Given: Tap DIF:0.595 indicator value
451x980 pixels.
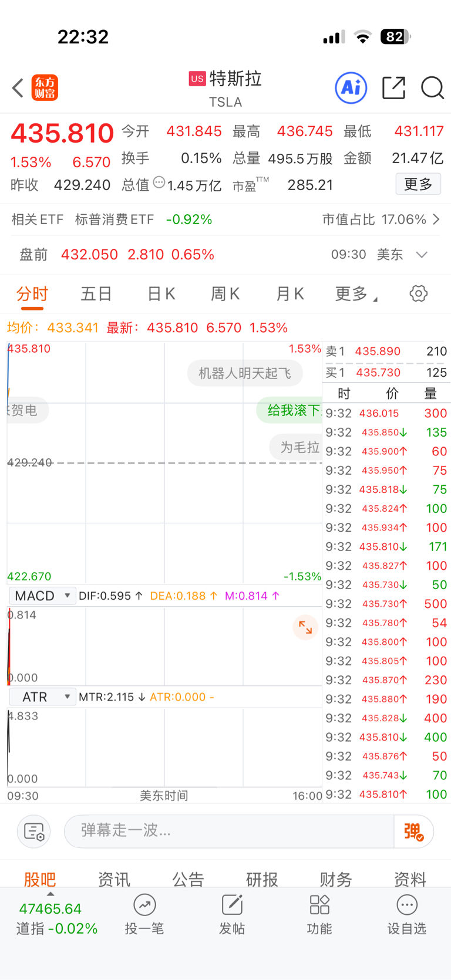Looking at the screenshot, I should 110,596.
